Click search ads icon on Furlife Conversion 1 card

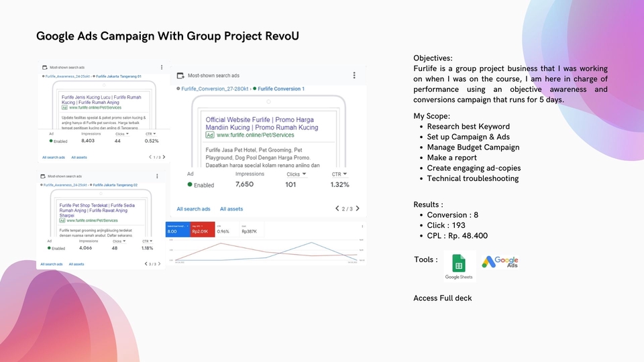180,76
